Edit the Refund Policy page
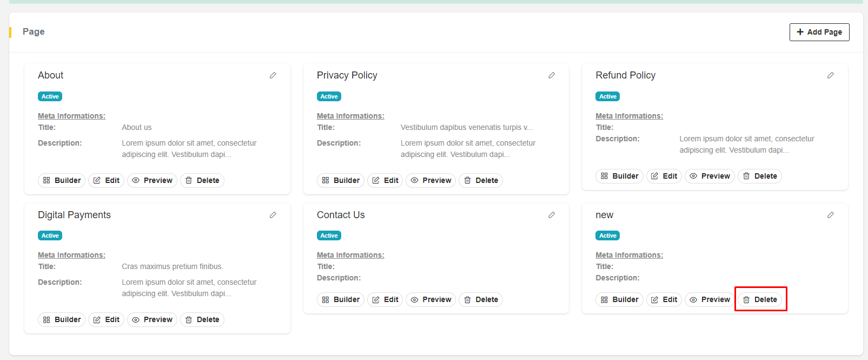This screenshot has height=360, width=868. click(664, 176)
